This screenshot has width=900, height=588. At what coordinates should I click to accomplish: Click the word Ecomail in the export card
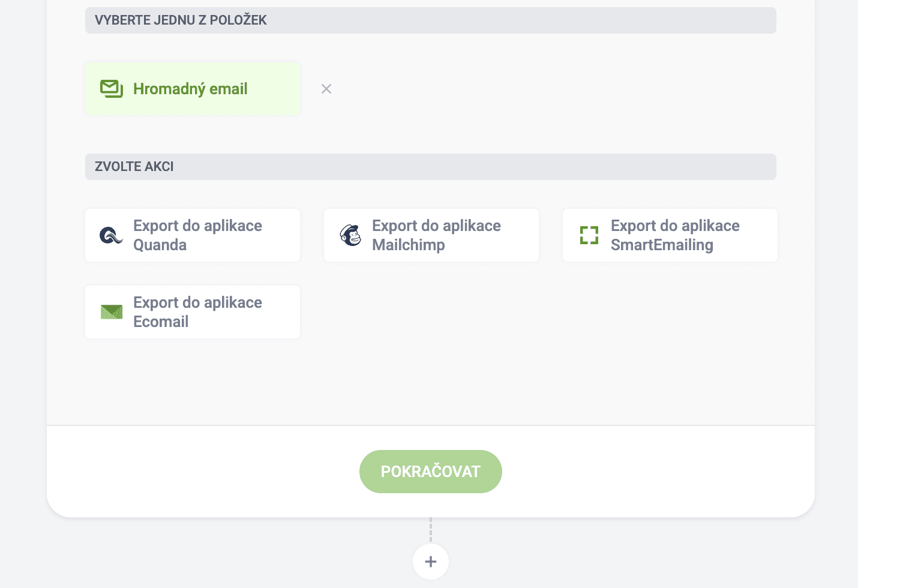(x=161, y=322)
